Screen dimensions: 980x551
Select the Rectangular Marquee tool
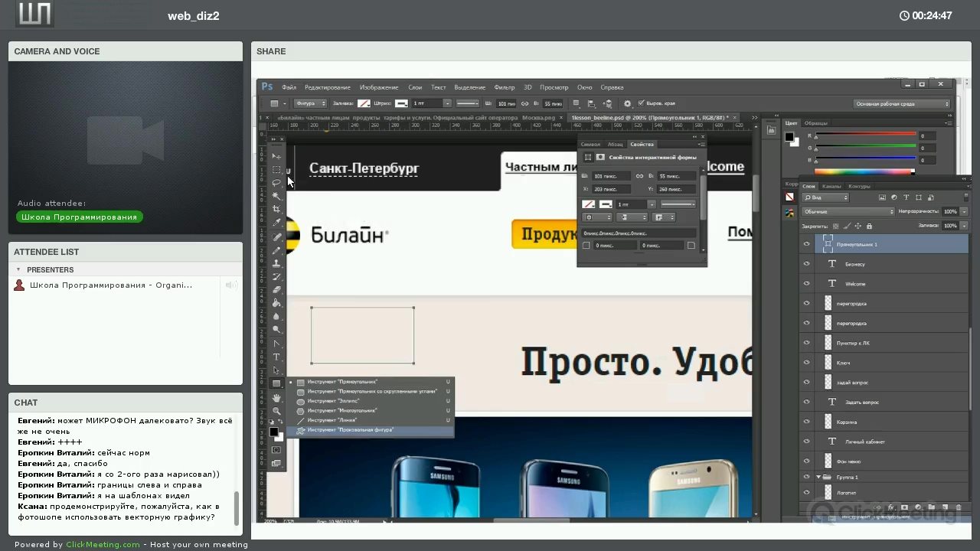click(276, 169)
